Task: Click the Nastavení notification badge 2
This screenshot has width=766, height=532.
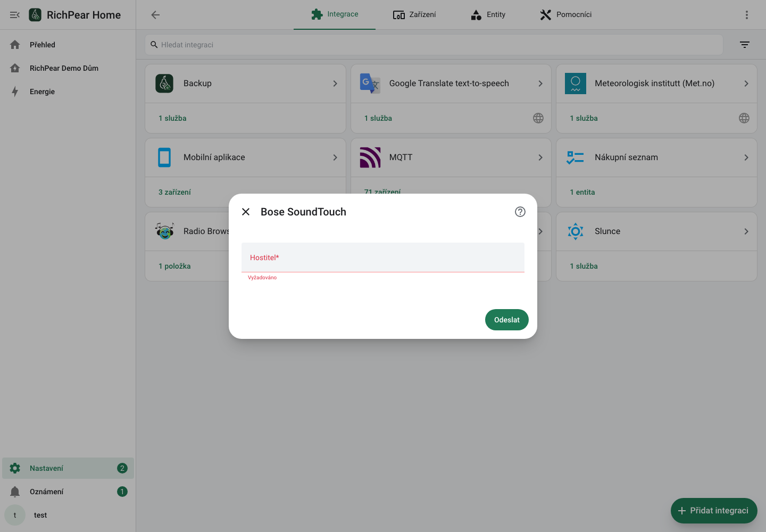Action: click(x=122, y=468)
